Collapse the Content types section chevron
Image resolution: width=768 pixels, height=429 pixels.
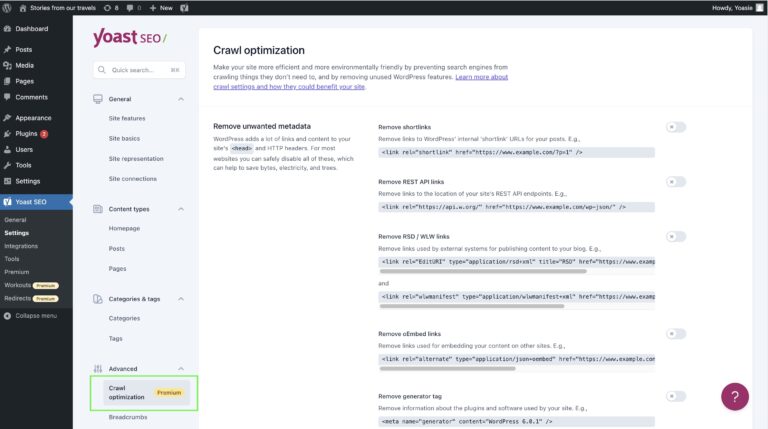pos(181,209)
